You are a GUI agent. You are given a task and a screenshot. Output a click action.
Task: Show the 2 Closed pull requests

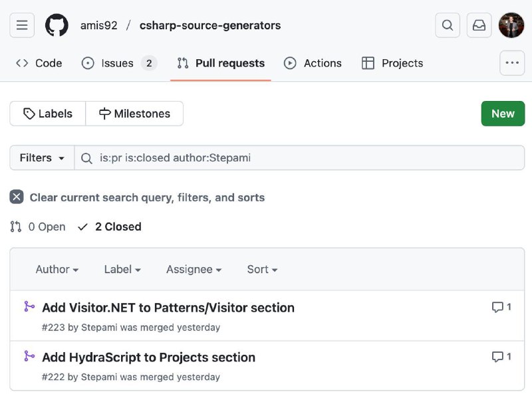110,227
